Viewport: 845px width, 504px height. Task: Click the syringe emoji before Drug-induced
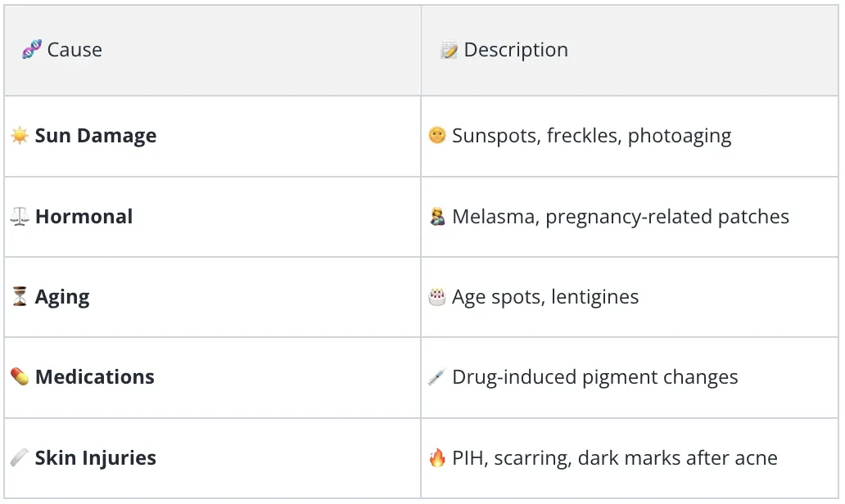437,377
